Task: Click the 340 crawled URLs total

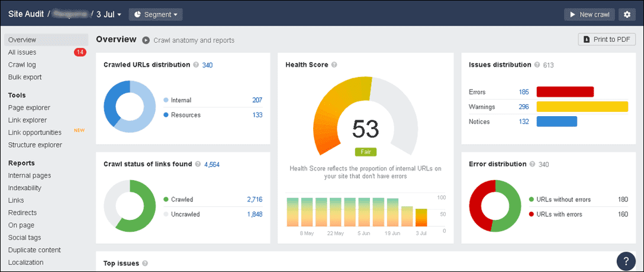Action: (x=207, y=65)
